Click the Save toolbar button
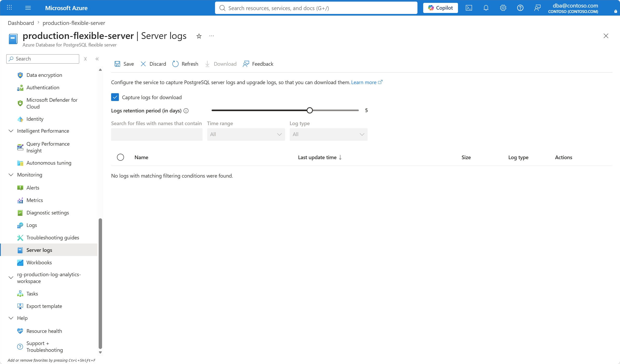Image resolution: width=620 pixels, height=364 pixels. [124, 64]
